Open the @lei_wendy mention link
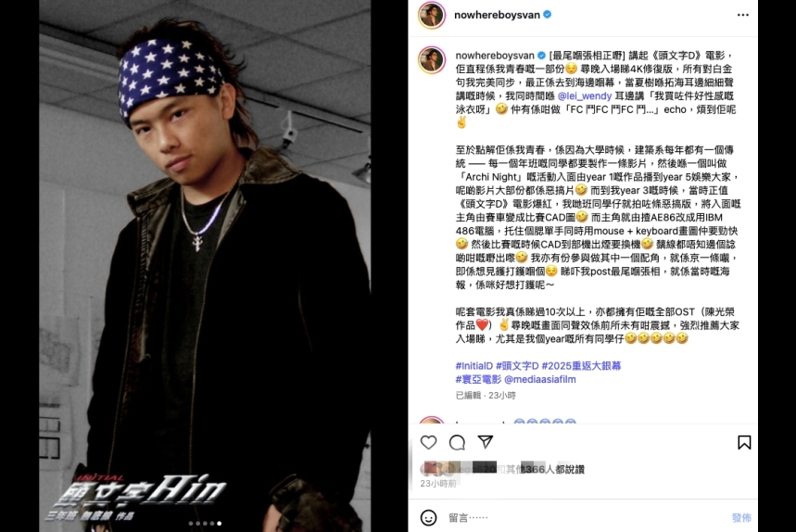The image size is (796, 532). click(585, 96)
